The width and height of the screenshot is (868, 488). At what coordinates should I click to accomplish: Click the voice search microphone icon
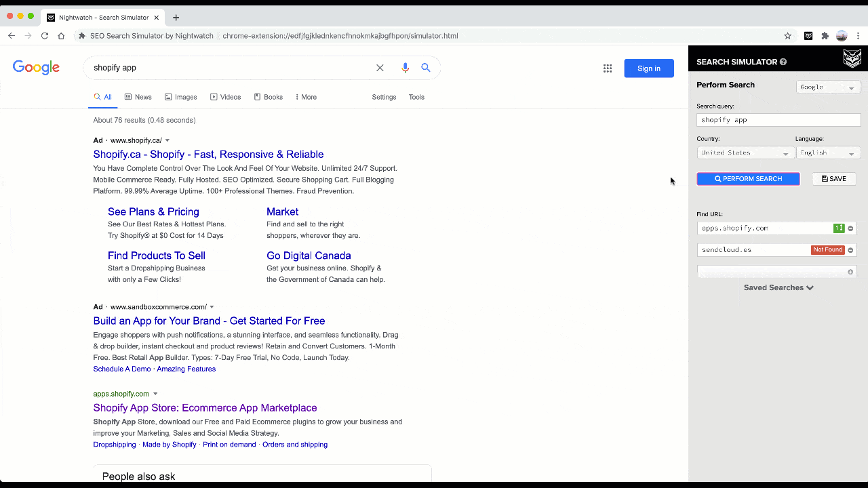(x=405, y=68)
